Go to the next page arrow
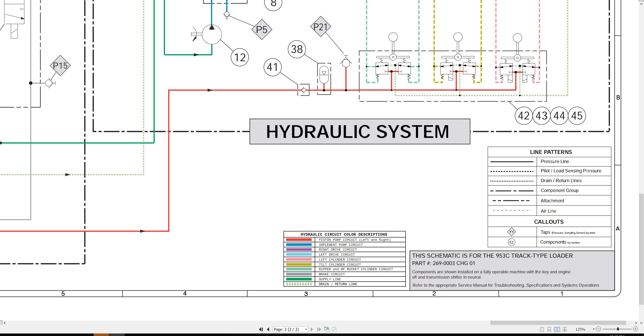 [312, 329]
